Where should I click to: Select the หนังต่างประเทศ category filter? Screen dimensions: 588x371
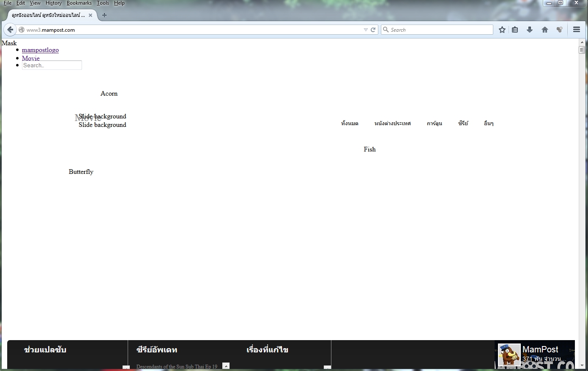(392, 124)
